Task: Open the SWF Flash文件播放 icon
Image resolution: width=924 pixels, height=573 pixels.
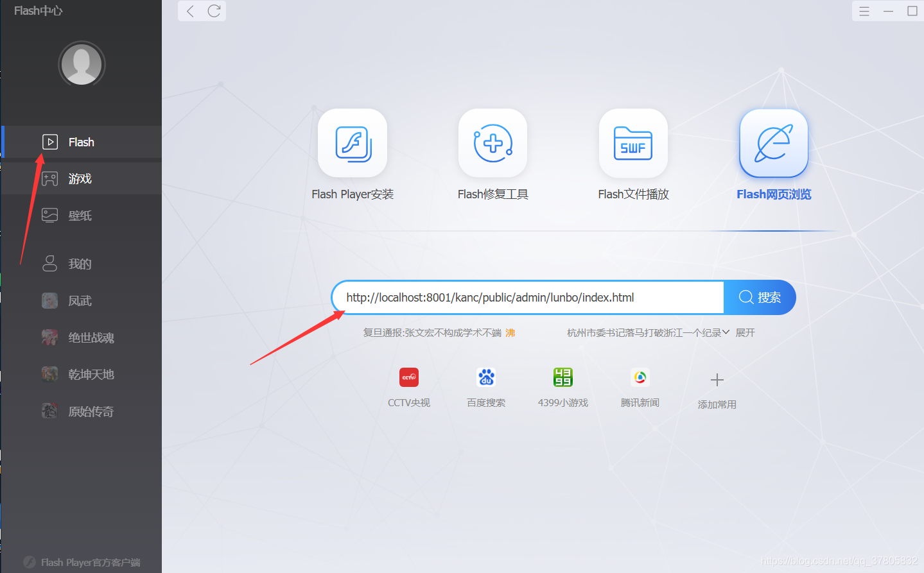Action: [x=633, y=143]
